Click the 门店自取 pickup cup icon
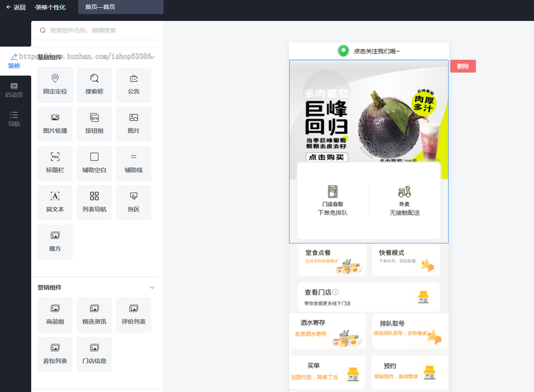 pos(332,192)
